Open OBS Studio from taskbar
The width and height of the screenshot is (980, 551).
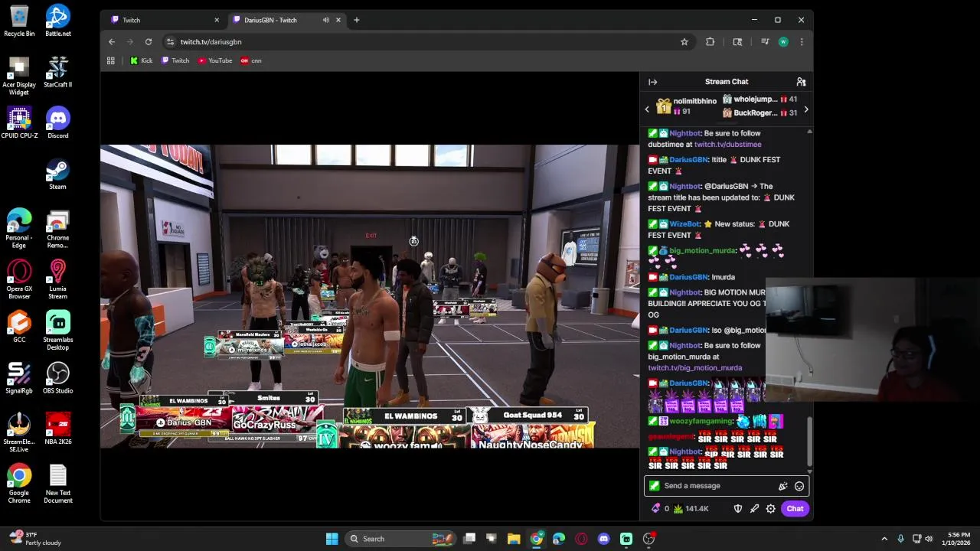coord(648,539)
